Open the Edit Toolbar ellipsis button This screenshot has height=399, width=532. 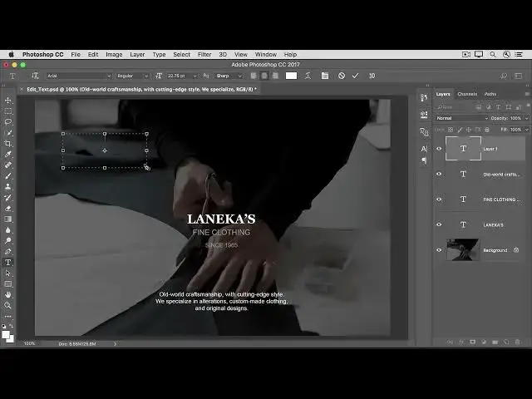[8, 316]
